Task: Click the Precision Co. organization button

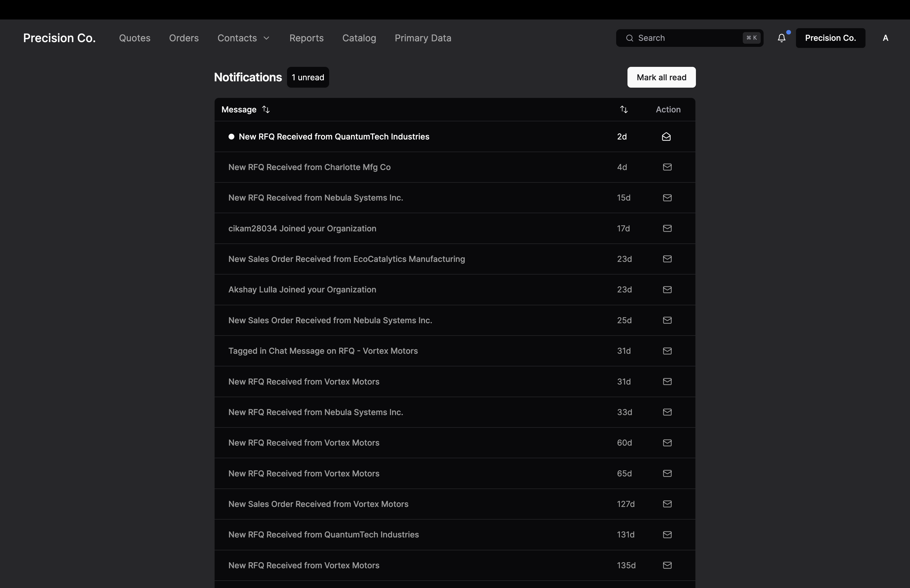Action: (x=830, y=38)
